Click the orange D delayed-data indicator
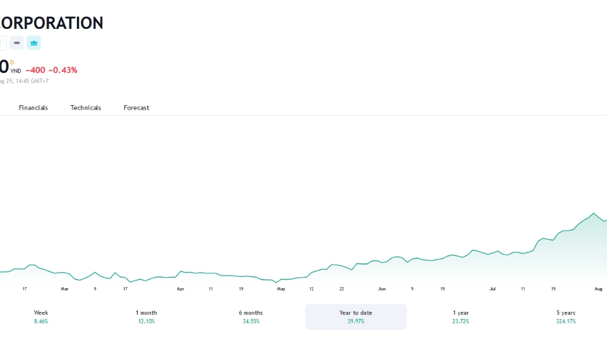Screen dimensions: 607x364 click(12, 62)
